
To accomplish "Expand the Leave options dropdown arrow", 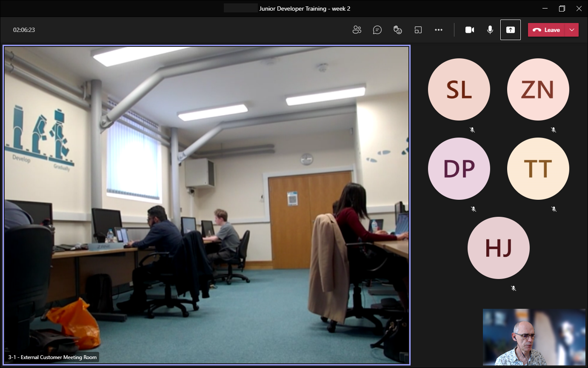I will click(x=572, y=30).
